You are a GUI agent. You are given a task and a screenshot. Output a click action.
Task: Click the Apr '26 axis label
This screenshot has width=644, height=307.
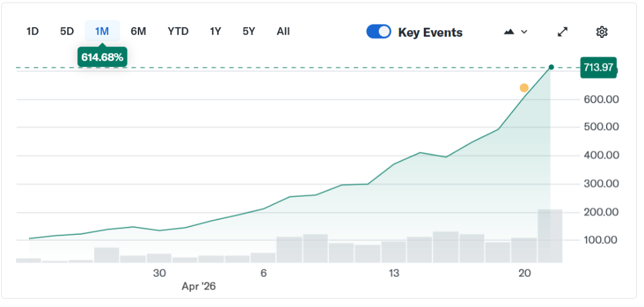tap(198, 287)
